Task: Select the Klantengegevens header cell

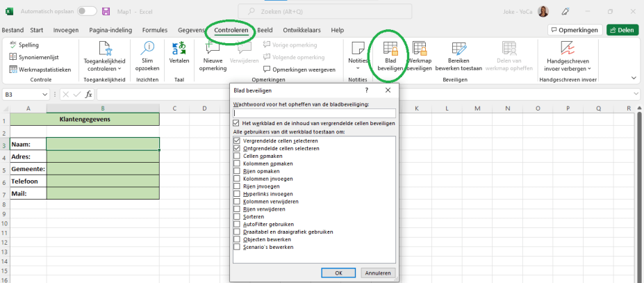Action: [85, 120]
